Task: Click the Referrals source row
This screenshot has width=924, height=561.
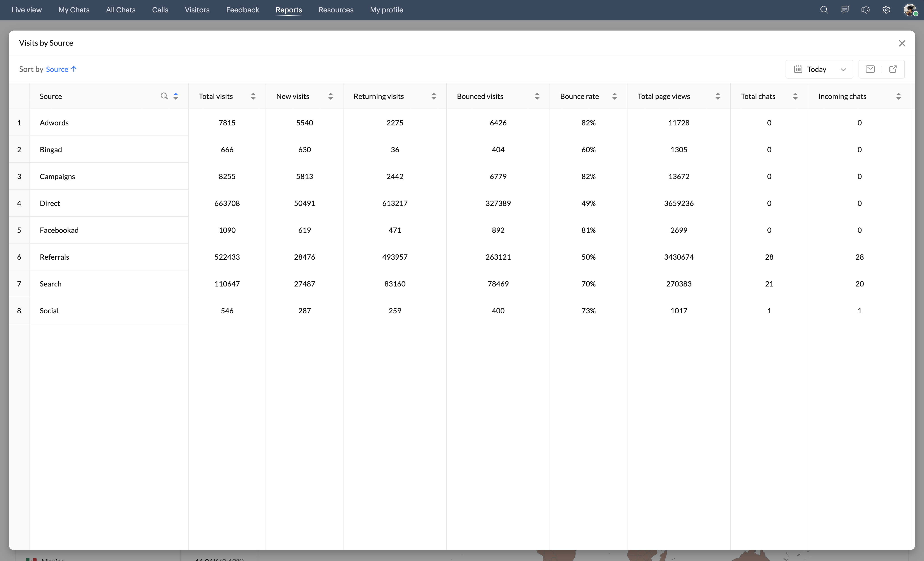Action: click(54, 257)
